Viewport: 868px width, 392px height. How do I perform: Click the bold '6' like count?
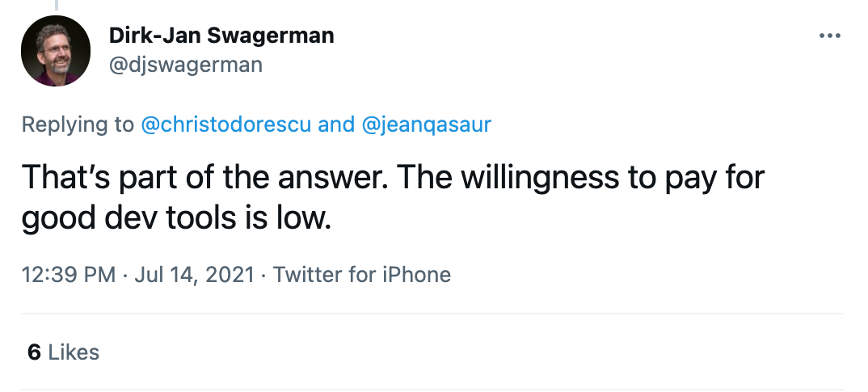(x=34, y=352)
